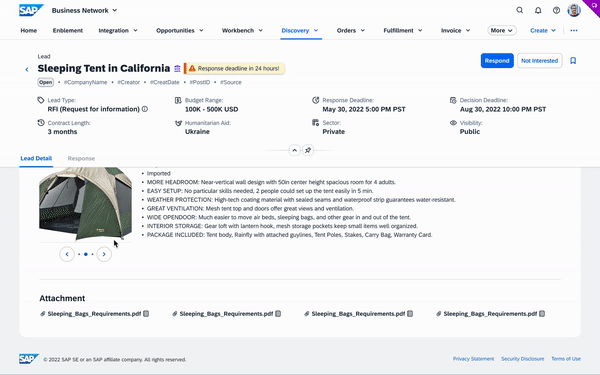Screen dimensions: 600x375
Task: Show previous tent image
Action: pos(67,254)
